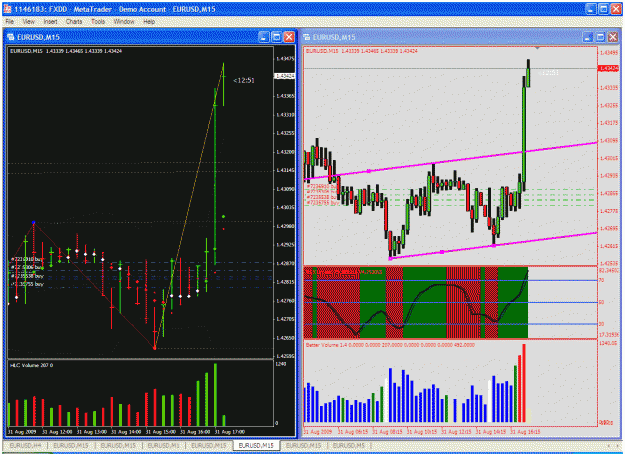Minimize the right gray EURUSD,M15 chart window
625x454 pixels.
tap(588, 37)
